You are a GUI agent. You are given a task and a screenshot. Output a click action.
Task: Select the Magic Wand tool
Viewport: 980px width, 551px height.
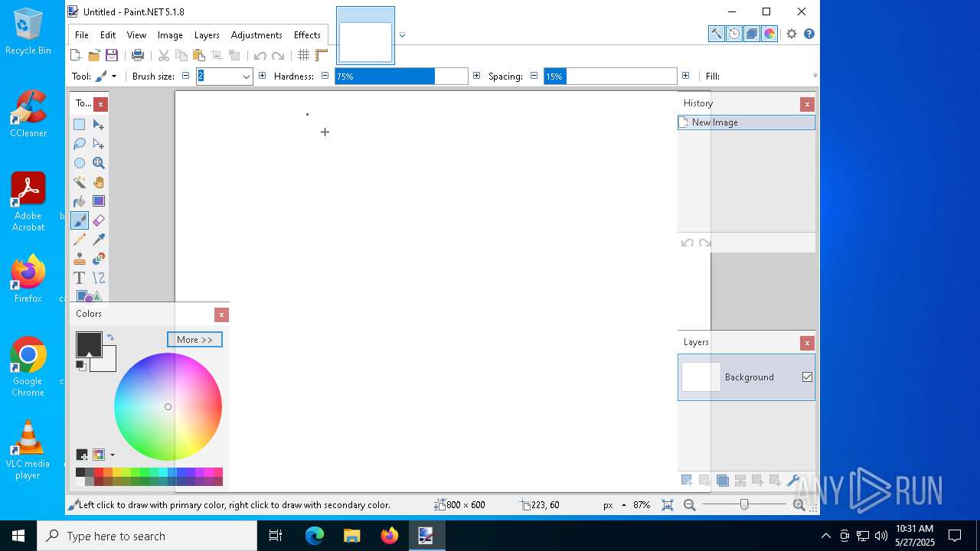[80, 182]
